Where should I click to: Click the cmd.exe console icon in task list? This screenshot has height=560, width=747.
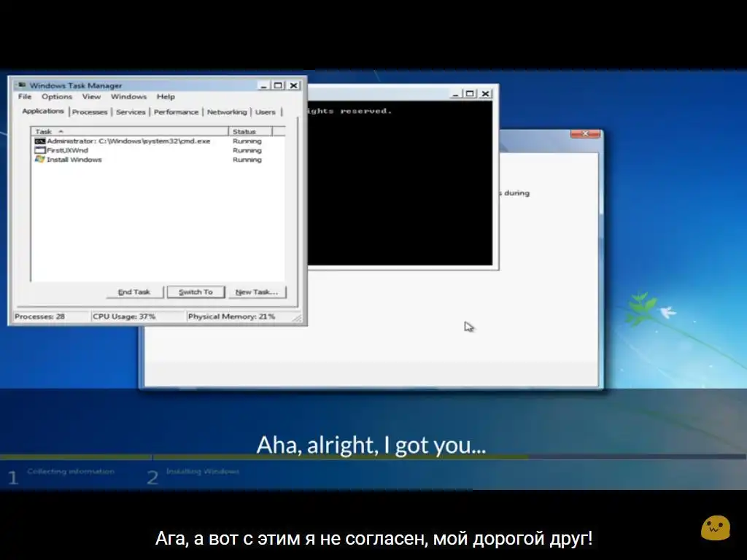point(39,141)
